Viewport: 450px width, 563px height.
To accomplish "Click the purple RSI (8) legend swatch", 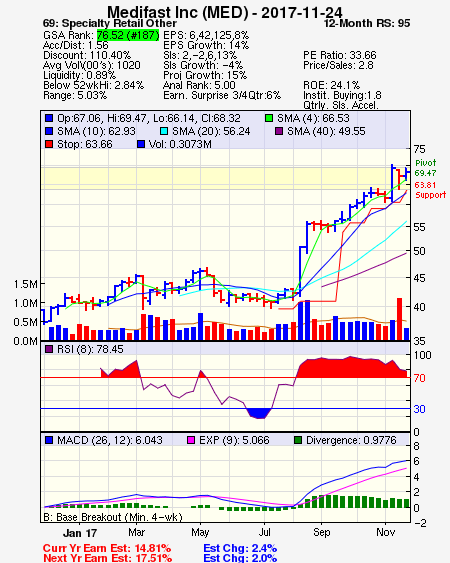I will tap(49, 349).
